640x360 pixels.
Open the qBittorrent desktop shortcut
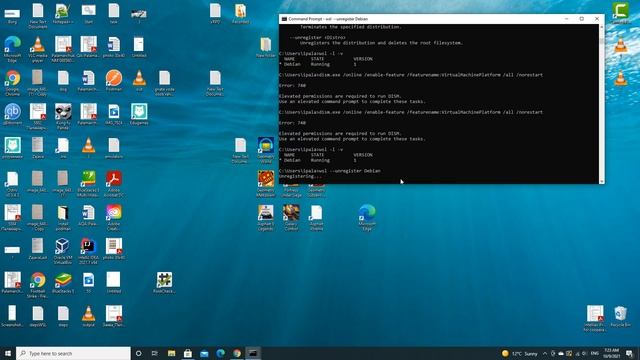(x=13, y=114)
